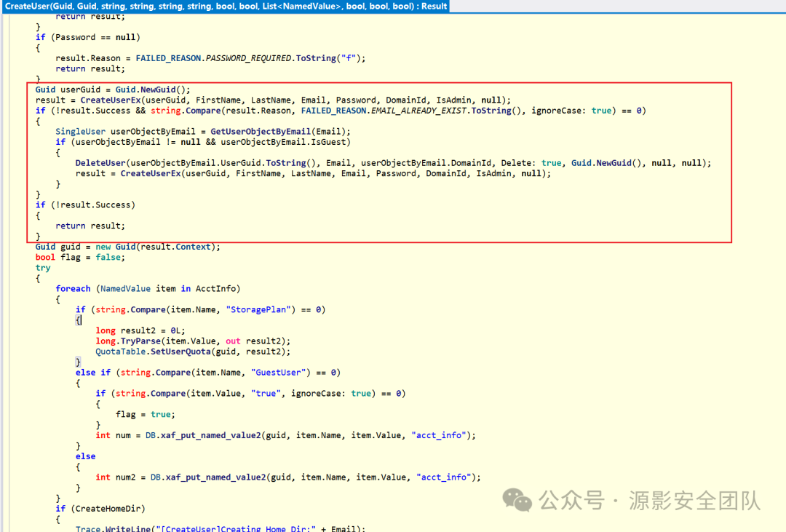Screen dimensions: 786x532
Task: Click 'Password' in the 'Password == null' condition
Action: click(75, 38)
